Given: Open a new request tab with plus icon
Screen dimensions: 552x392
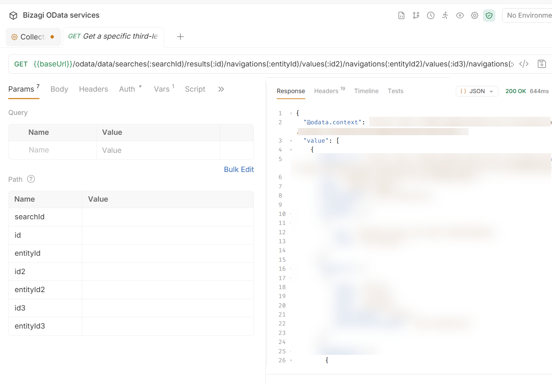Looking at the screenshot, I should tap(180, 36).
